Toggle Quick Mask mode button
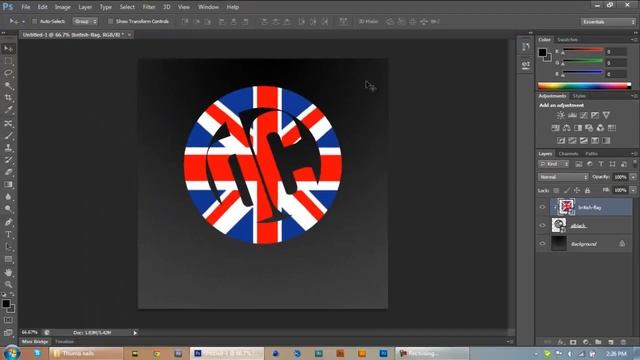Screen dimensions: 640x360 pyautogui.click(x=8, y=320)
